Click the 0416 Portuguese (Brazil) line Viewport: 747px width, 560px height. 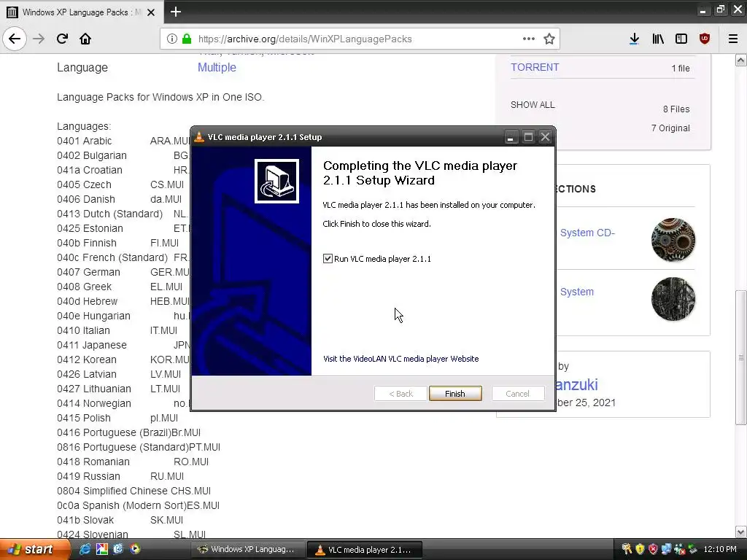(128, 432)
